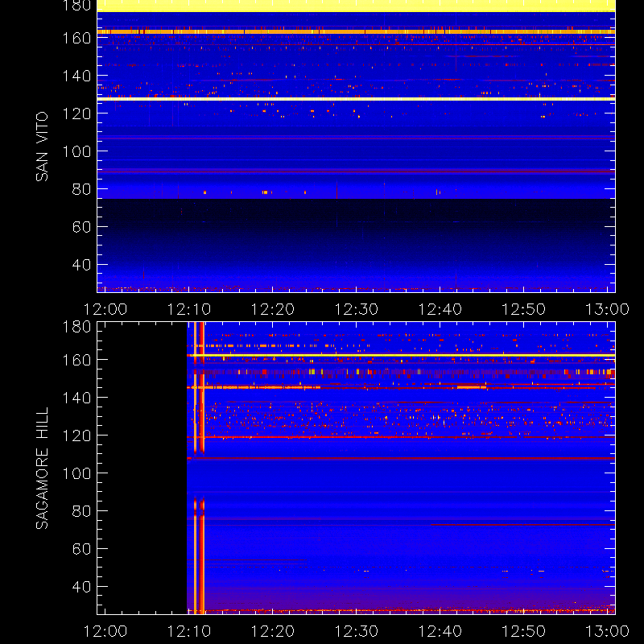The width and height of the screenshot is (644, 644).
Task: Pick the 120 frequency label on San Vito axis
Action: coord(76,114)
